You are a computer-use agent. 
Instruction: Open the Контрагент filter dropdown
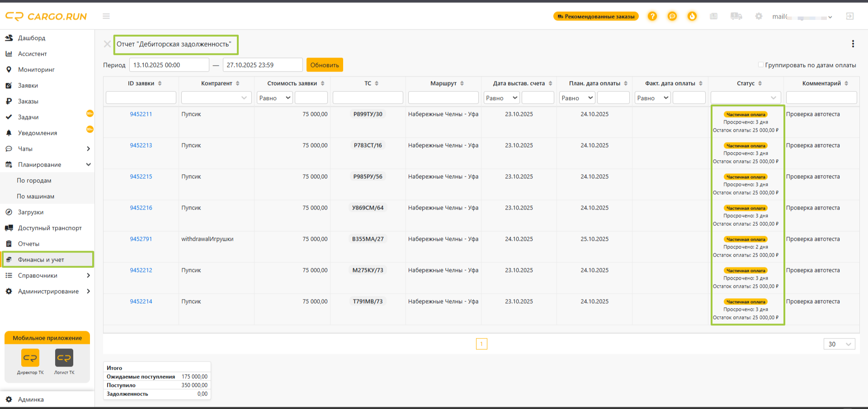[x=217, y=98]
